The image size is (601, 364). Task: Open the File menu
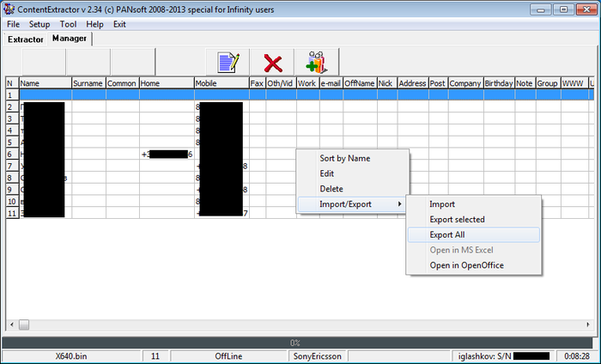(13, 24)
